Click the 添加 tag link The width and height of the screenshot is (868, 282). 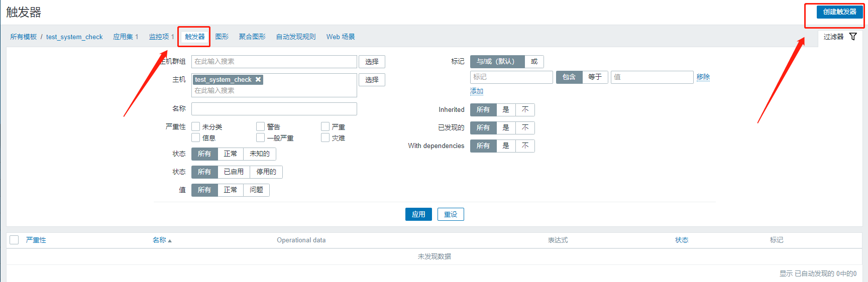(x=476, y=91)
